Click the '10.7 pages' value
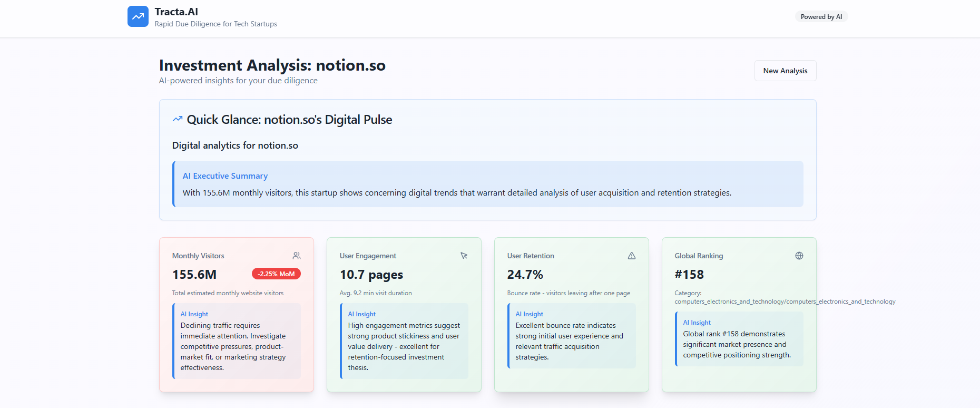980x408 pixels. click(371, 275)
